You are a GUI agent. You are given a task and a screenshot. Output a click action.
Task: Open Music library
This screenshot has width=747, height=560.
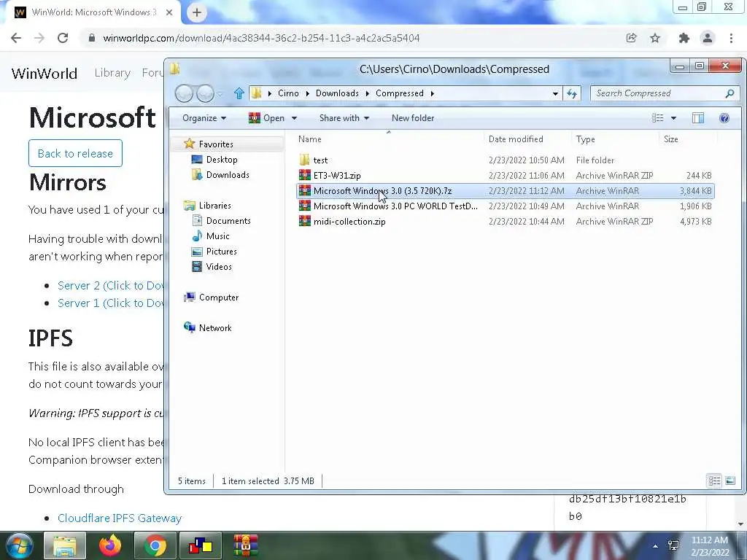[217, 236]
